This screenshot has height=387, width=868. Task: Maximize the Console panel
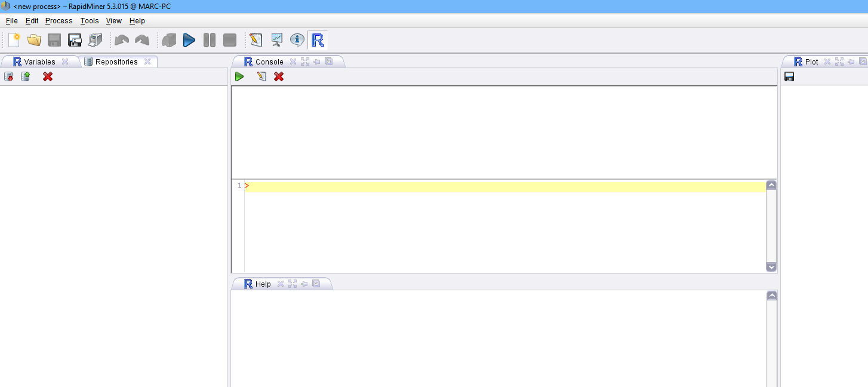point(305,62)
